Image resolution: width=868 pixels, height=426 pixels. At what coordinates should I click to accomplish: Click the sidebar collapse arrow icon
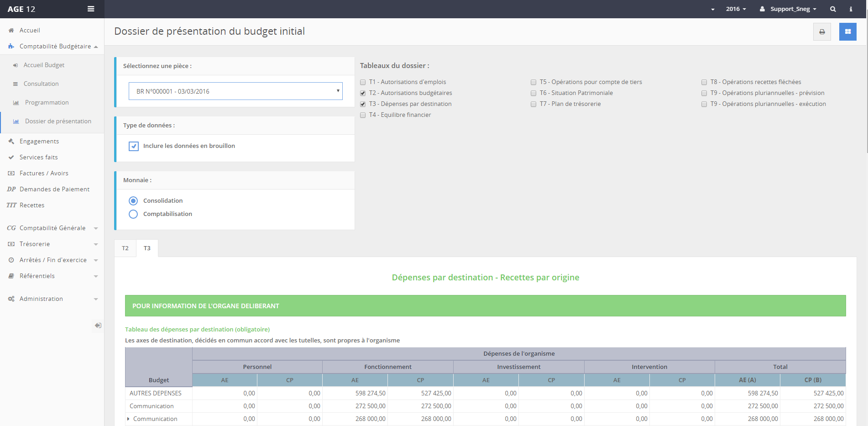(98, 326)
